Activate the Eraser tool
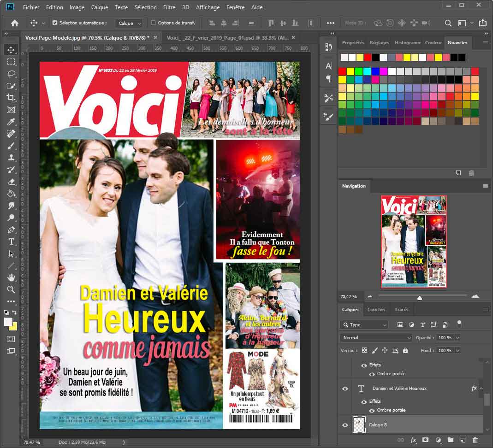493x448 pixels. coord(11,182)
